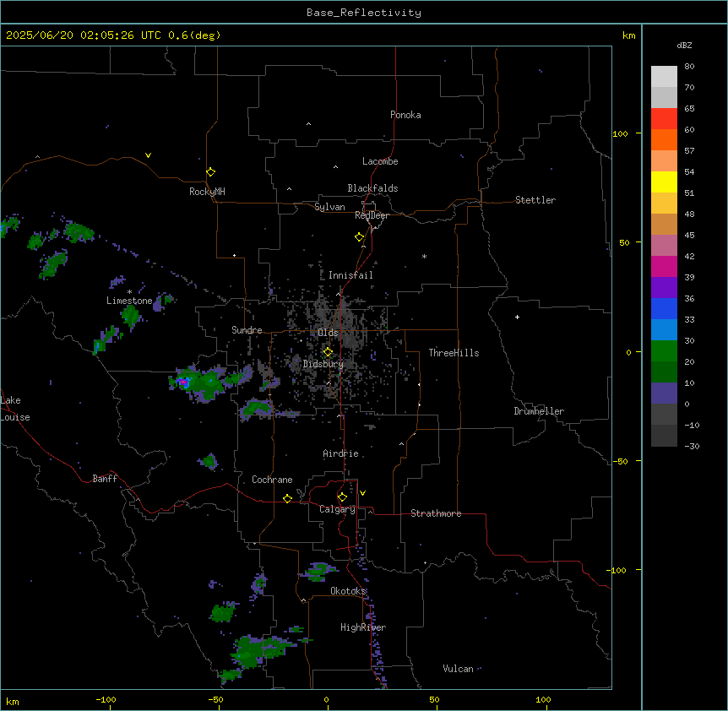The height and width of the screenshot is (711, 728).
Task: Click the -50 km tick on bottom axis
Action: point(215,699)
